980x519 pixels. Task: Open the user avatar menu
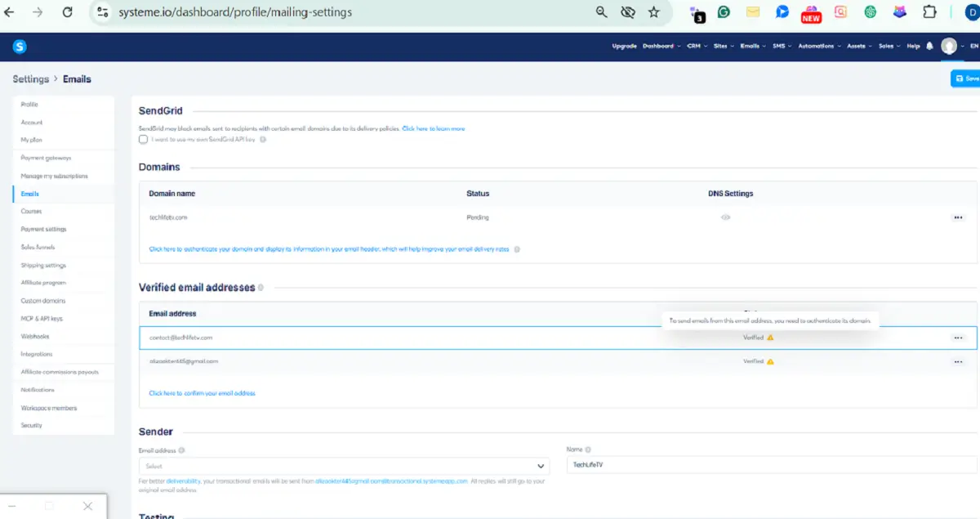point(949,47)
